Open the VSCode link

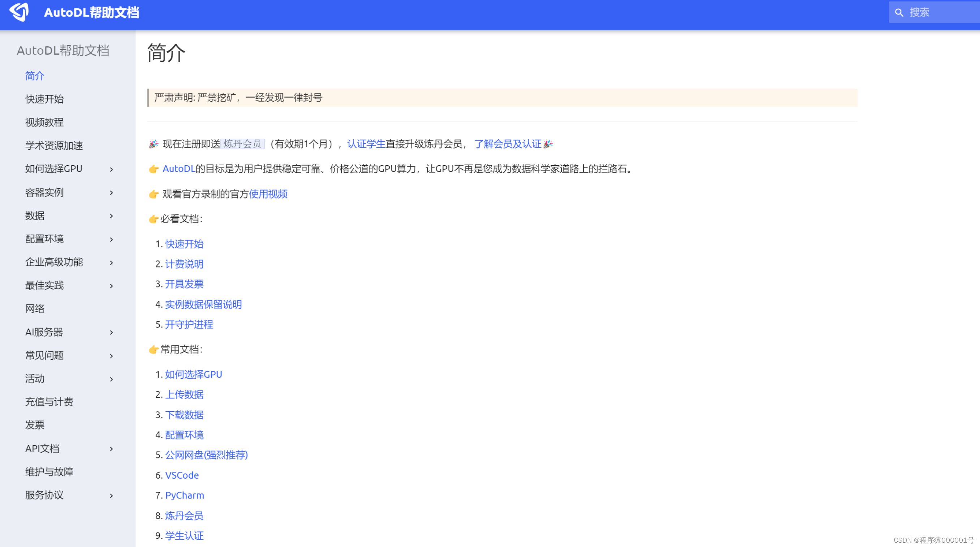point(182,475)
